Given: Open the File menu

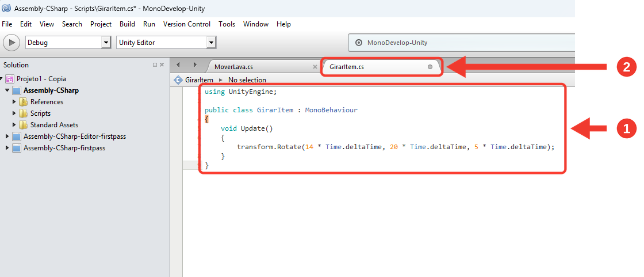Looking at the screenshot, I should pyautogui.click(x=7, y=24).
